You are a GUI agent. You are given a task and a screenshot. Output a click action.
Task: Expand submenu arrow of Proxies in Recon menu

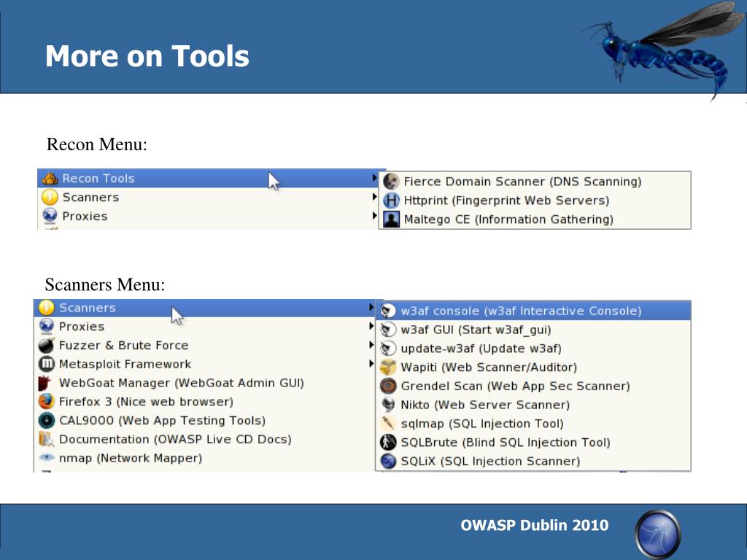[375, 216]
